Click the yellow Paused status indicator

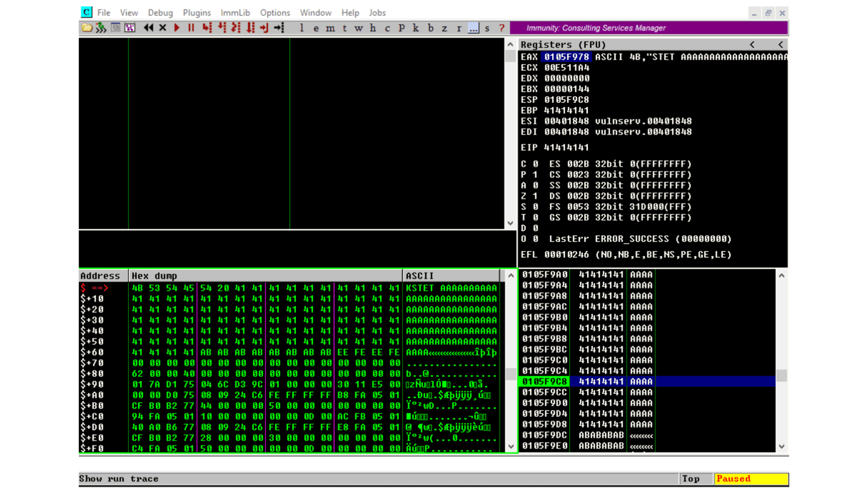click(x=751, y=479)
